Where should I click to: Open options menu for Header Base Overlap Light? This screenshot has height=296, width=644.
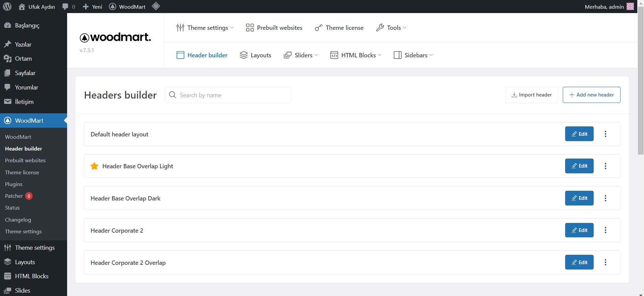point(605,166)
